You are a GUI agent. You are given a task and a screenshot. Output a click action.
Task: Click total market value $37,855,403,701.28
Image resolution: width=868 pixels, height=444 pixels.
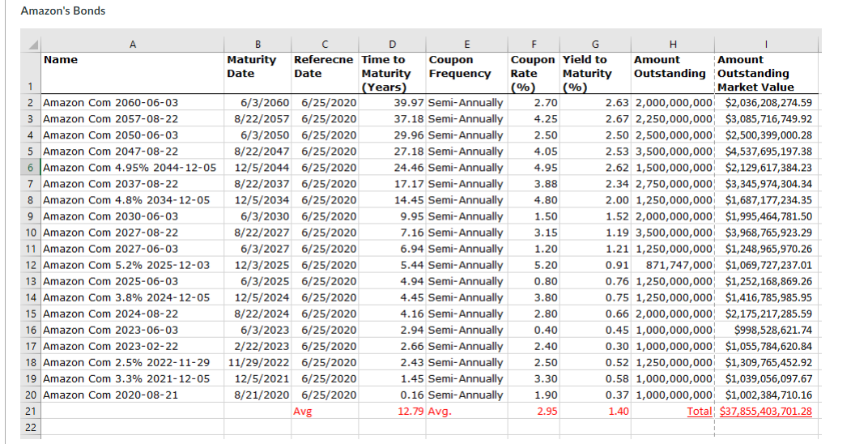tap(766, 412)
